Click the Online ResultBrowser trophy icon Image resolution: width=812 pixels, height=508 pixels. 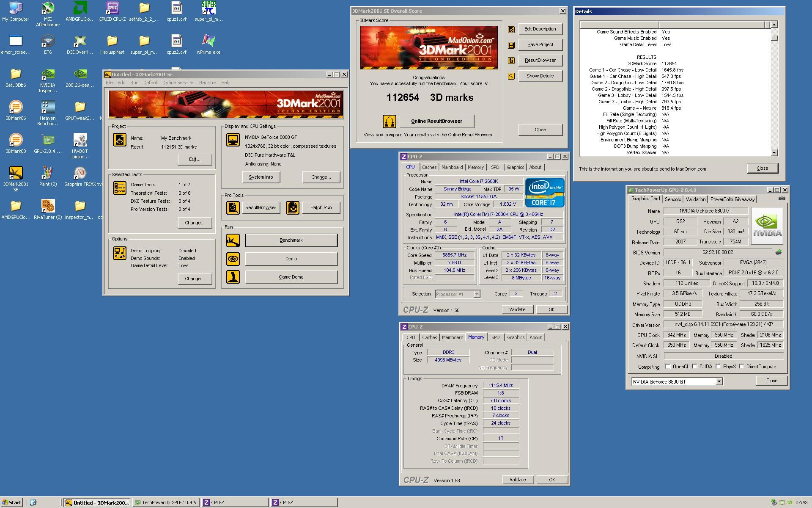pos(389,121)
